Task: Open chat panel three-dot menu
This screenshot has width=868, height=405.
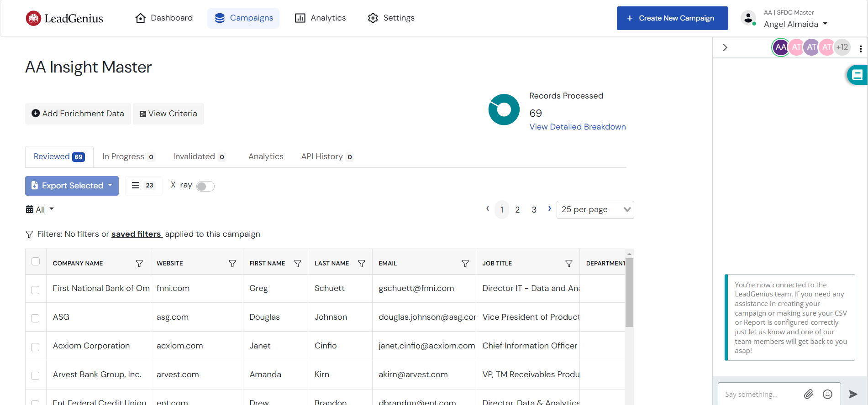Action: (x=861, y=48)
